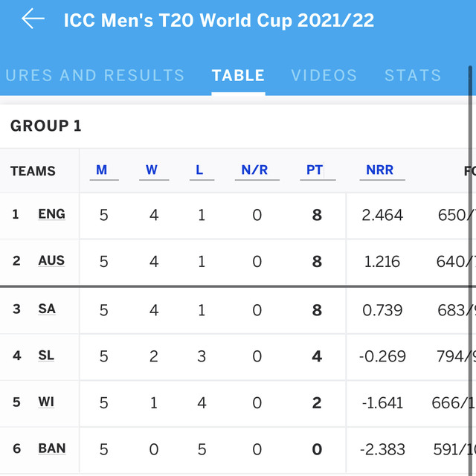The width and height of the screenshot is (476, 476).
Task: Click the L column header
Action: click(199, 170)
